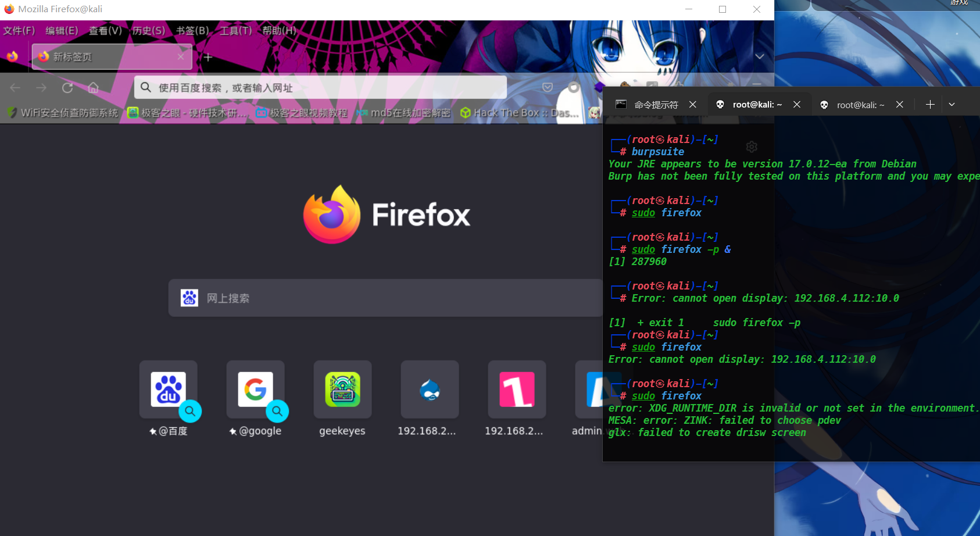Click the gear icon in terminal pane
The image size is (980, 536).
click(752, 146)
